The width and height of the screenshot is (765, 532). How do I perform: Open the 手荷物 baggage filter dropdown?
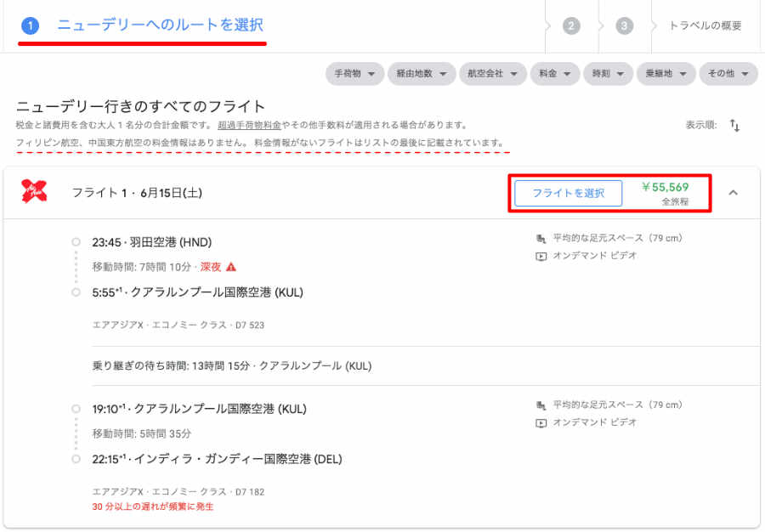354,74
